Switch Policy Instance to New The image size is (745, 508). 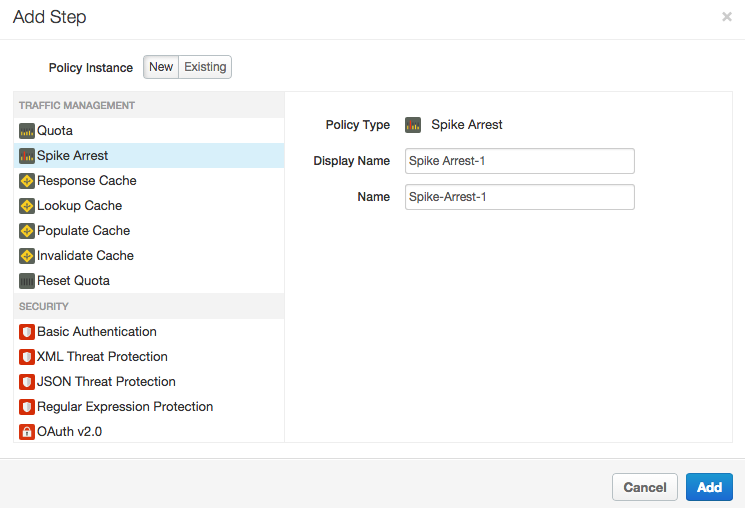pos(161,67)
